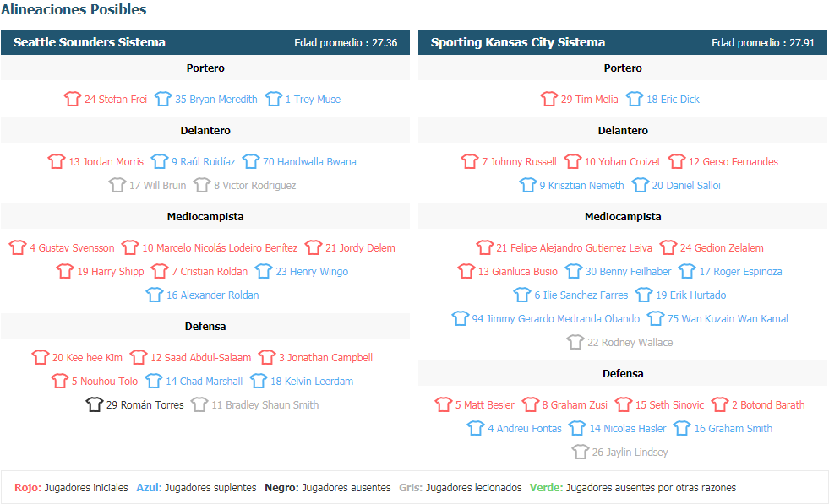Select 10 Marcelo Nicolás Lodeiro Benítez
This screenshot has width=829, height=504.
pyautogui.click(x=220, y=247)
